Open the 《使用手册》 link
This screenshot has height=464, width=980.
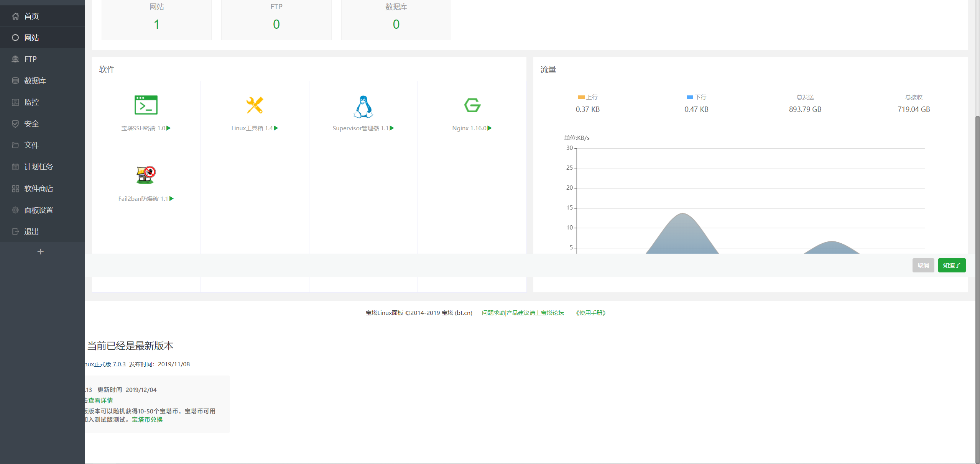pyautogui.click(x=591, y=313)
